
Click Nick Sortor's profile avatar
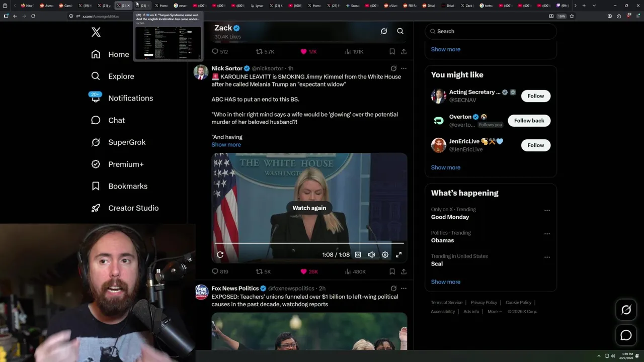pyautogui.click(x=201, y=72)
